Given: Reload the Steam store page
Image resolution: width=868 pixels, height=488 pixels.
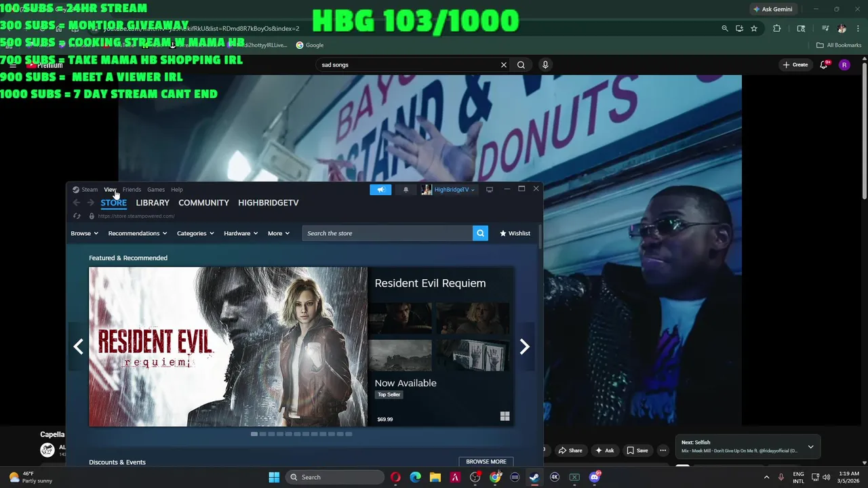Looking at the screenshot, I should click(x=77, y=216).
